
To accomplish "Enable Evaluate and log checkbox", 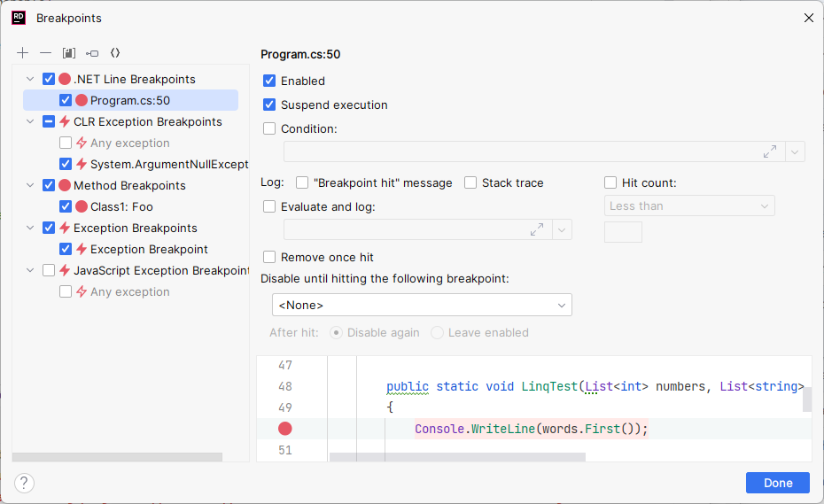I will click(269, 206).
